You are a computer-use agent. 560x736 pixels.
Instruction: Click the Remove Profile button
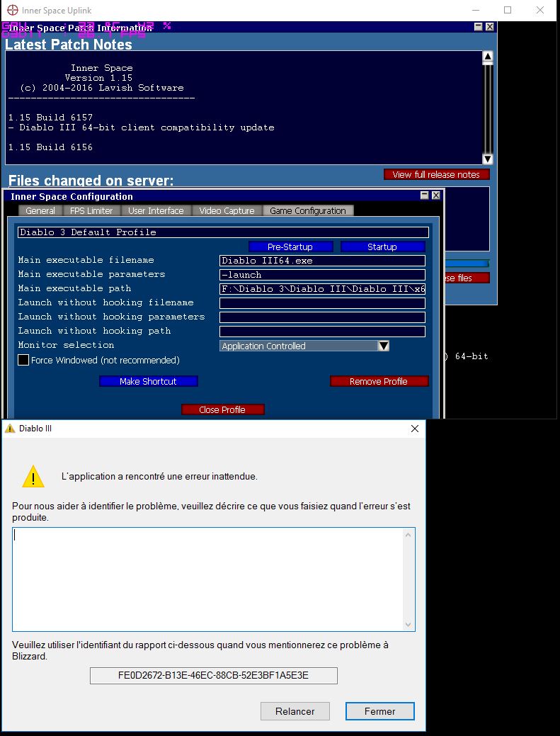(x=379, y=381)
